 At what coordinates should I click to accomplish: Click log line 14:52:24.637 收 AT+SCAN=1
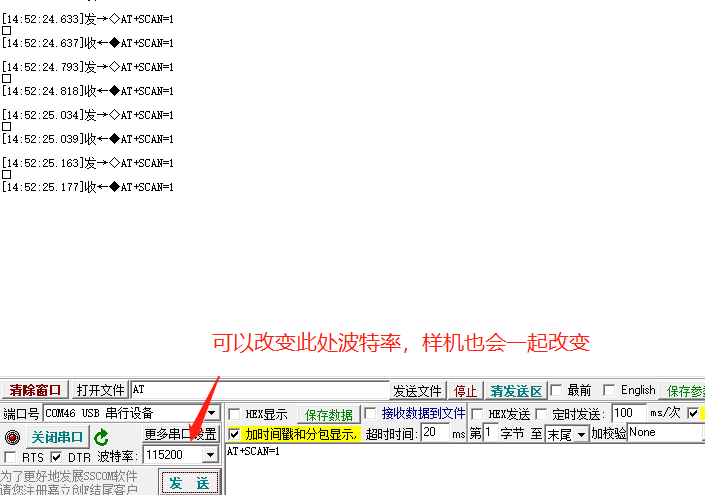tap(88, 43)
